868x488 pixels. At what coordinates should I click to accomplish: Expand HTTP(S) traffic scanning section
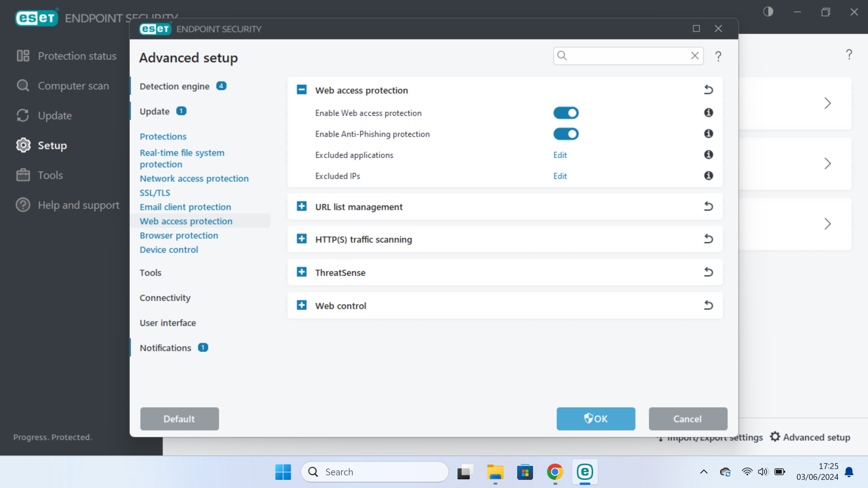tap(302, 239)
